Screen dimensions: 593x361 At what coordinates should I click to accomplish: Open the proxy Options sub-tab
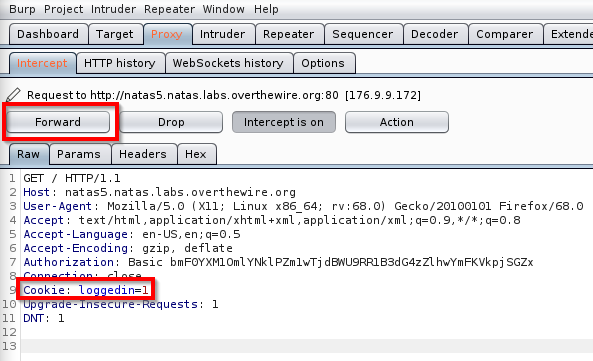click(x=323, y=63)
